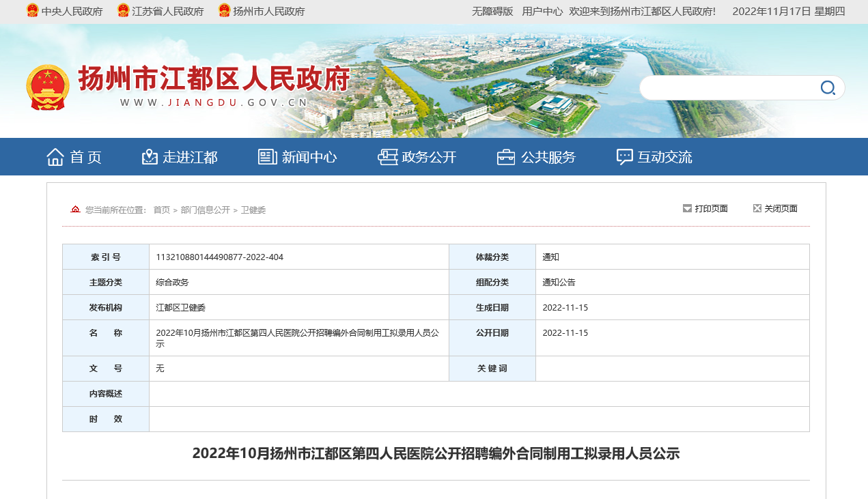
Task: Click the chat bubble icon beside 互动交流
Action: click(624, 157)
